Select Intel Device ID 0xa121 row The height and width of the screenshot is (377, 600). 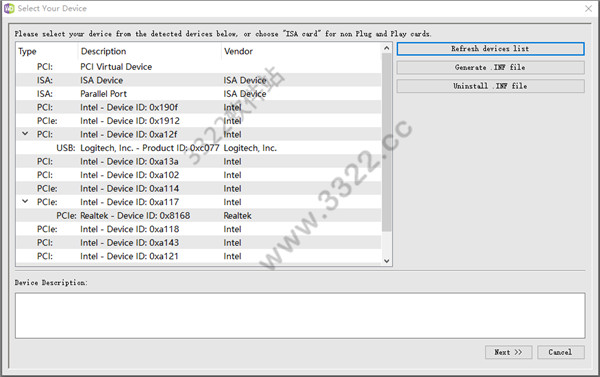tap(199, 256)
